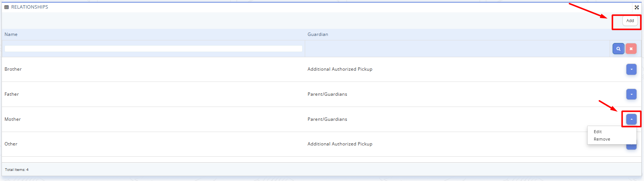Choose Remove from the actions menu
Image resolution: width=644 pixels, height=181 pixels.
pos(602,139)
